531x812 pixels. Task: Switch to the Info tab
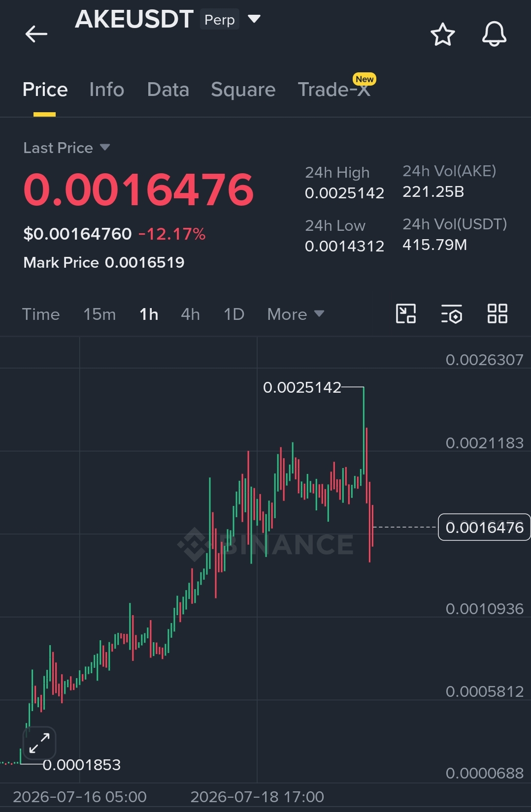click(106, 90)
